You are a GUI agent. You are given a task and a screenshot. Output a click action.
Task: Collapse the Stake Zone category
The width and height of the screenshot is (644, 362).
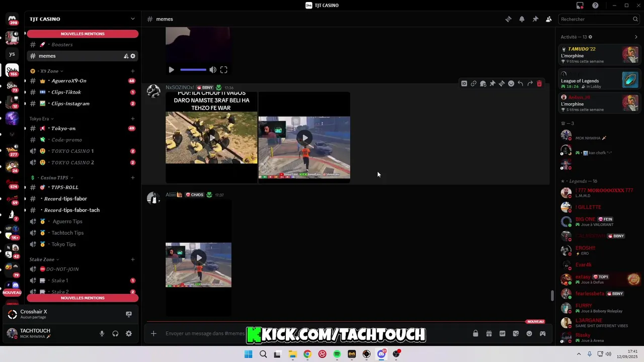tap(44, 259)
